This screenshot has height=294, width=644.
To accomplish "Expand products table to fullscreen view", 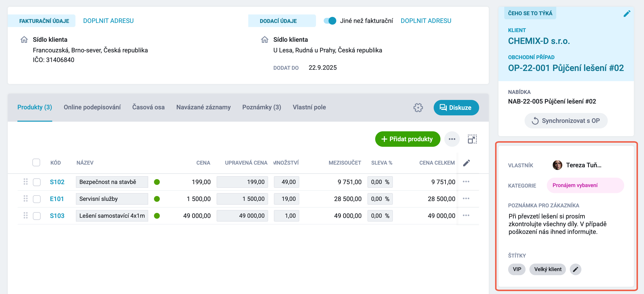I will pyautogui.click(x=472, y=139).
